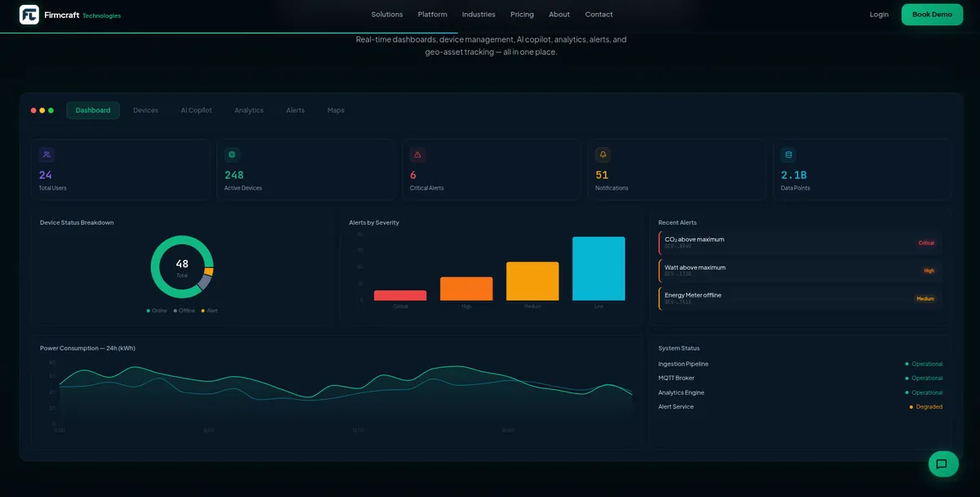
Task: Navigate to the About page
Action: pos(559,15)
